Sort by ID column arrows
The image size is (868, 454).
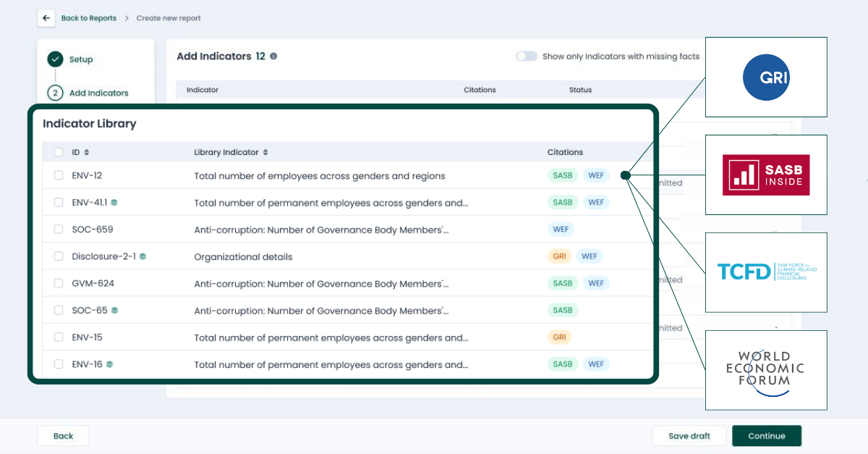(87, 152)
